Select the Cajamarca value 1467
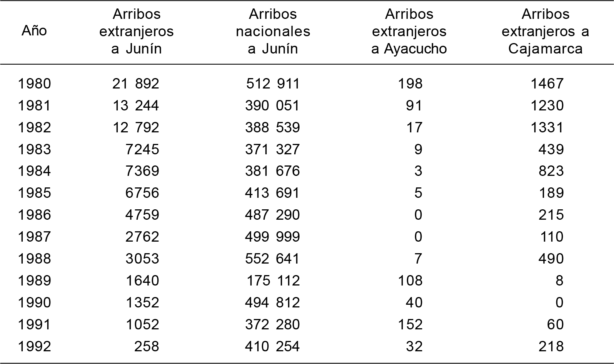The height and width of the screenshot is (364, 614). point(547,83)
